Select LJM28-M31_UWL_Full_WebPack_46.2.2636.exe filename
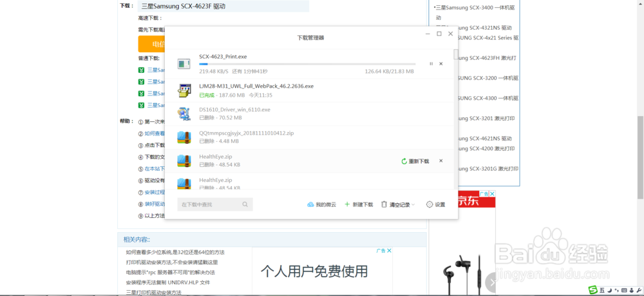Screen dimensions: 644x296 coord(256,86)
